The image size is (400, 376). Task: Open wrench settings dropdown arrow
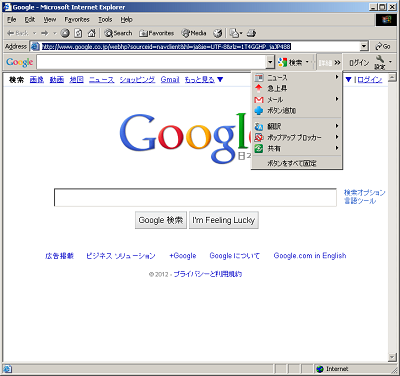390,62
